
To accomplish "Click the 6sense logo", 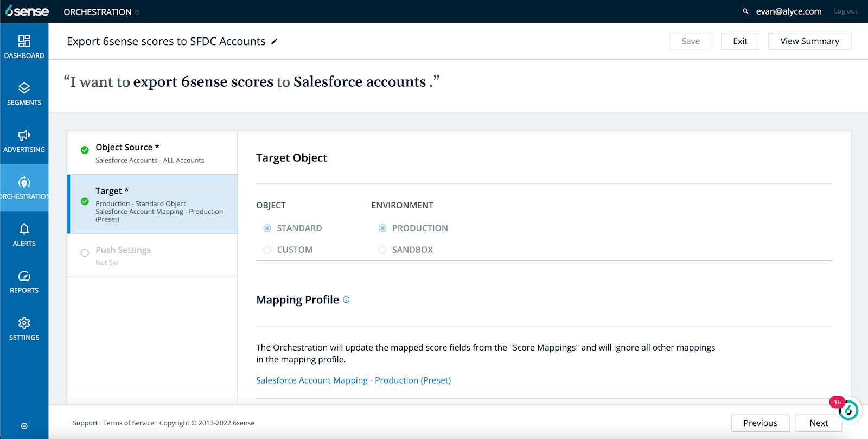I will [27, 11].
